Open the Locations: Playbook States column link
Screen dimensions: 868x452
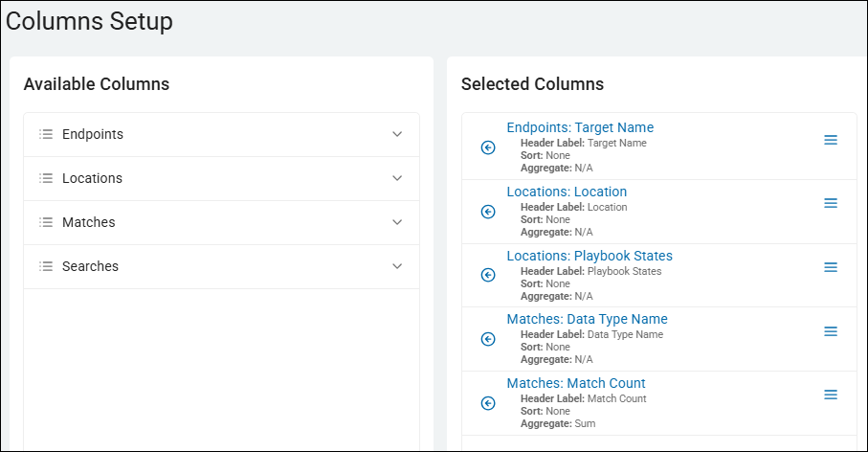point(590,256)
